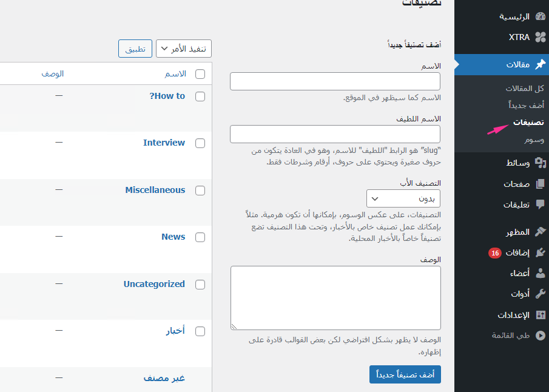Screen dimensions: 549x392
Task: Open the Miscellaneous category link
Action: pyautogui.click(x=155, y=190)
